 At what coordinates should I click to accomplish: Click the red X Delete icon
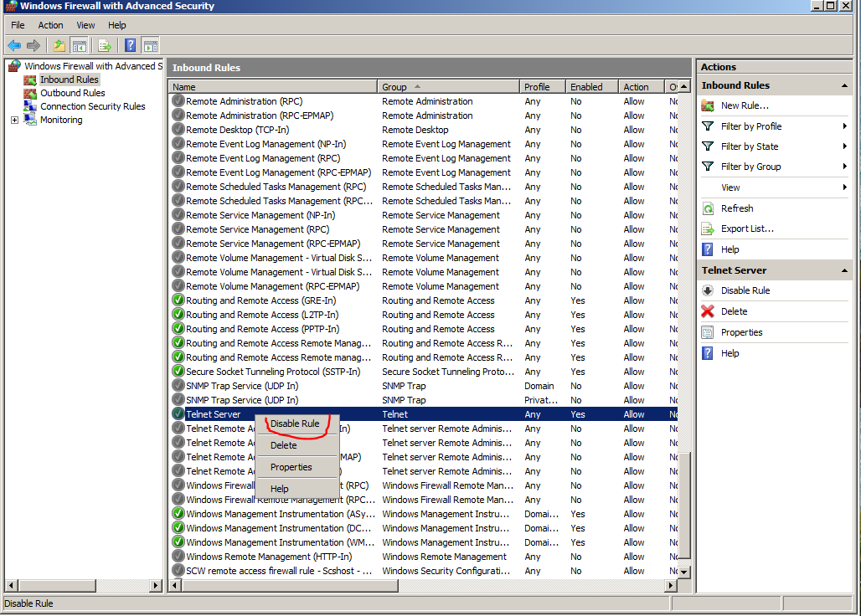click(x=708, y=311)
